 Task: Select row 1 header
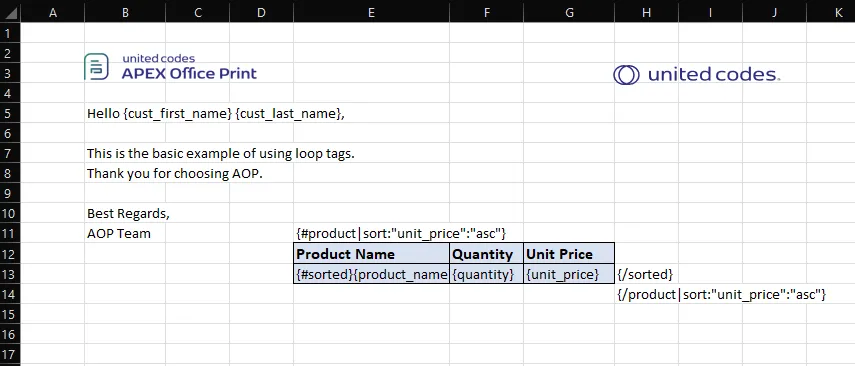click(10, 33)
